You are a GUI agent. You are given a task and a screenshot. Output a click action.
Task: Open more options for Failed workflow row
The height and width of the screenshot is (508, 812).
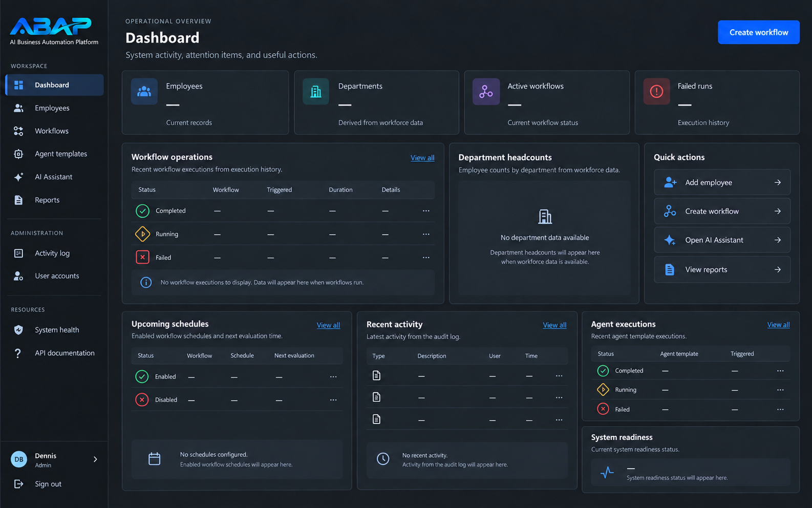coord(426,258)
